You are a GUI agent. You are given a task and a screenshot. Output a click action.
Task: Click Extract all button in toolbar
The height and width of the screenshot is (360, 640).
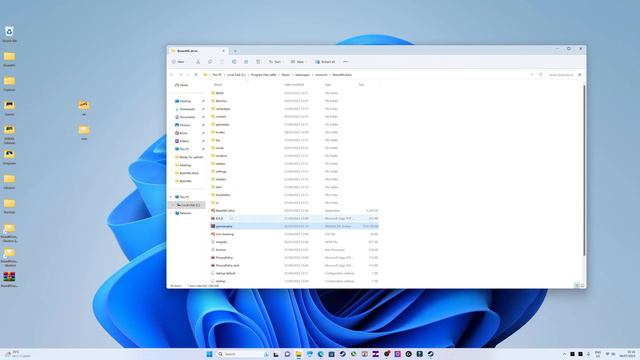(325, 62)
